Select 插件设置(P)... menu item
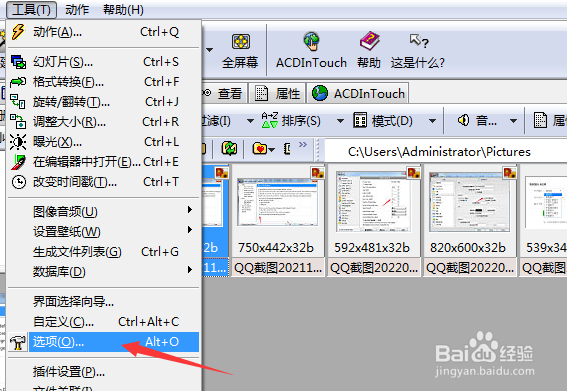 coord(103,371)
